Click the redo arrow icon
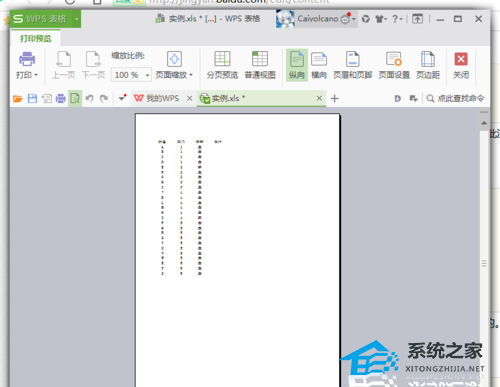The image size is (500, 387). (x=104, y=98)
